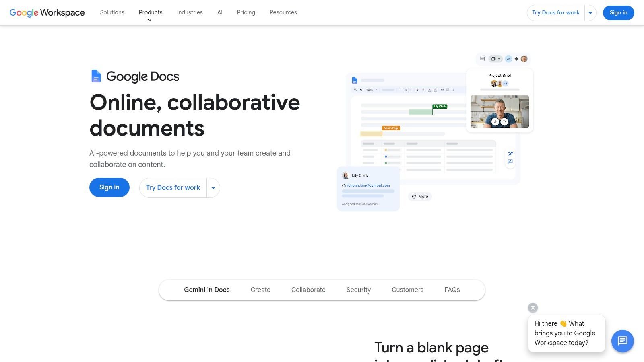Switch to the Collaborate tab
The width and height of the screenshot is (644, 362).
coord(308,290)
